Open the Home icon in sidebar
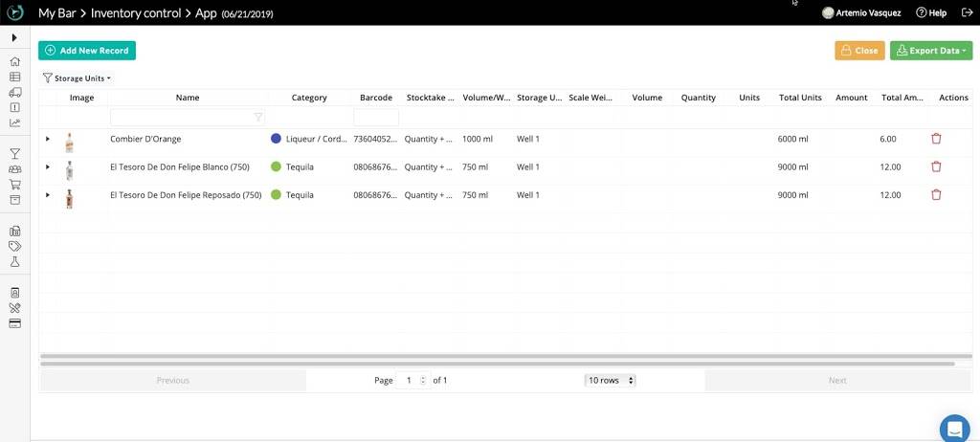The image size is (980, 442). 14,61
